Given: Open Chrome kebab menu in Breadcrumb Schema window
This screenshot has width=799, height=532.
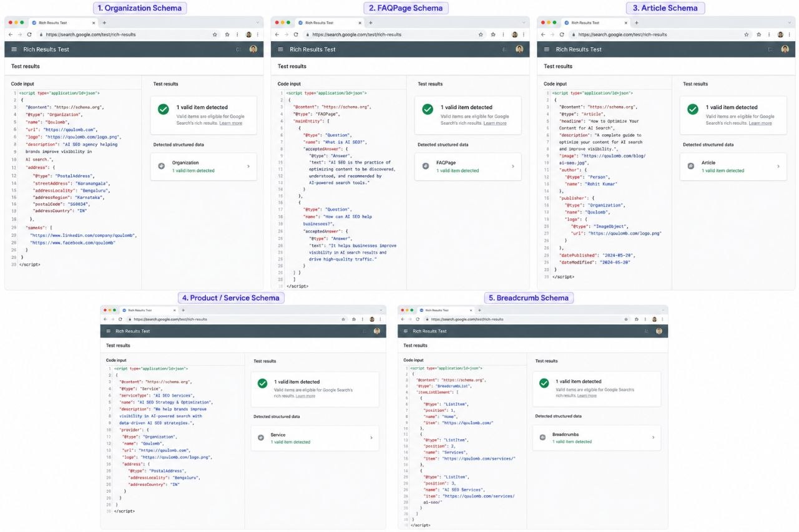Looking at the screenshot, I should tap(662, 319).
